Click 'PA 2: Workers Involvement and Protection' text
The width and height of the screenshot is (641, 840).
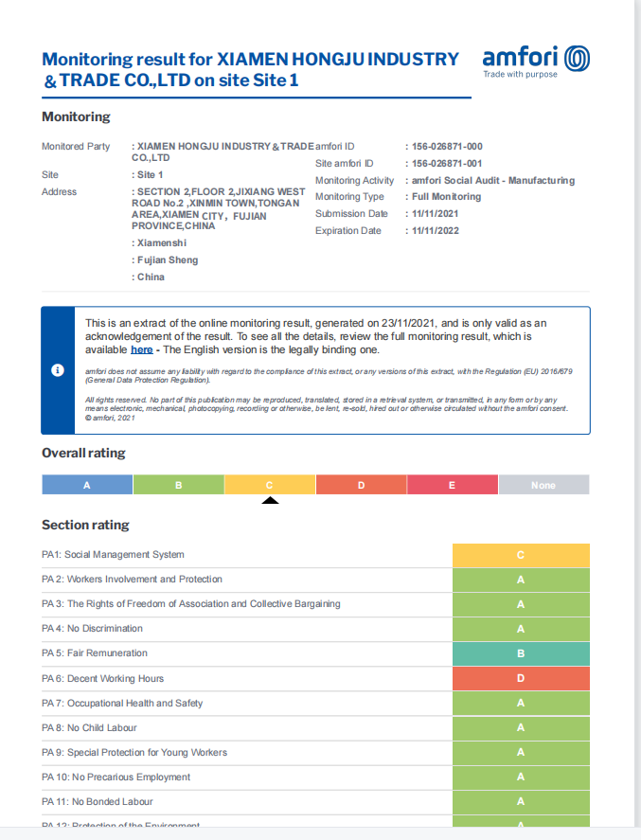tap(132, 580)
